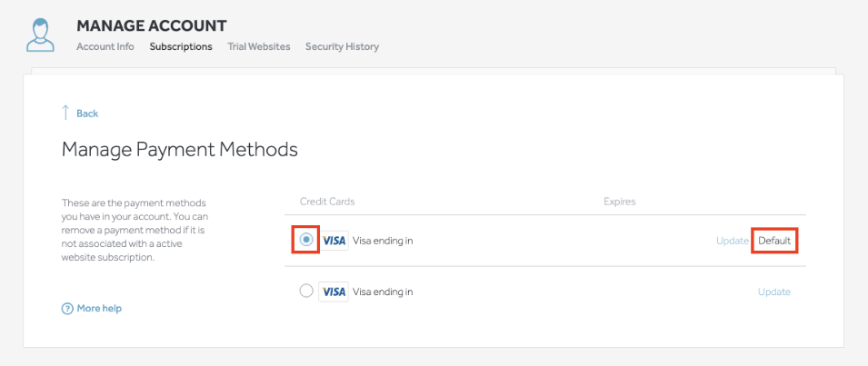Click the Default label on first card
The height and width of the screenshot is (366, 868).
[774, 241]
